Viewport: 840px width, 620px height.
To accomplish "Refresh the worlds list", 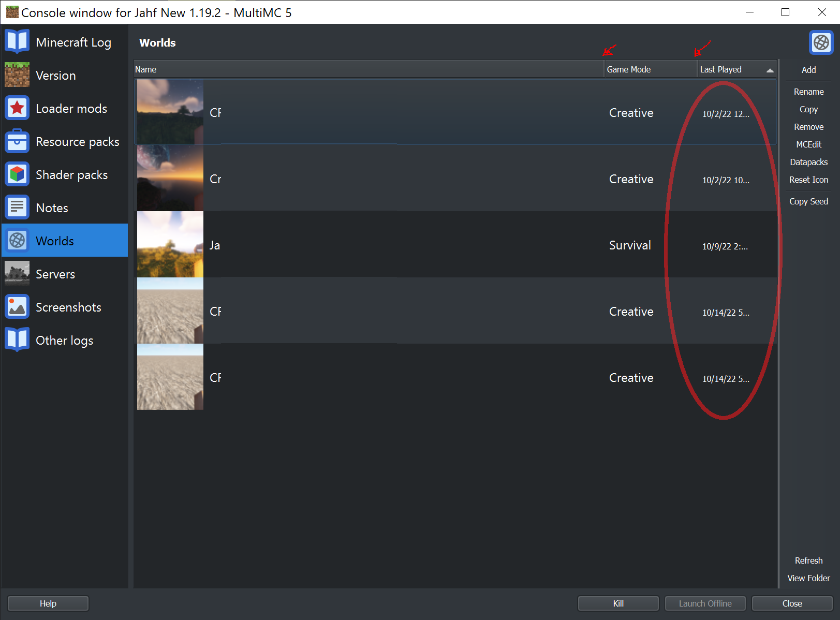I will pos(808,560).
